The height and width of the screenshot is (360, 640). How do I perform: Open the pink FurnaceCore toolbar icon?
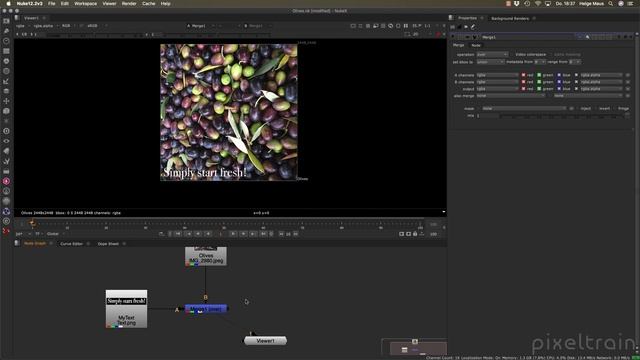(x=6, y=181)
